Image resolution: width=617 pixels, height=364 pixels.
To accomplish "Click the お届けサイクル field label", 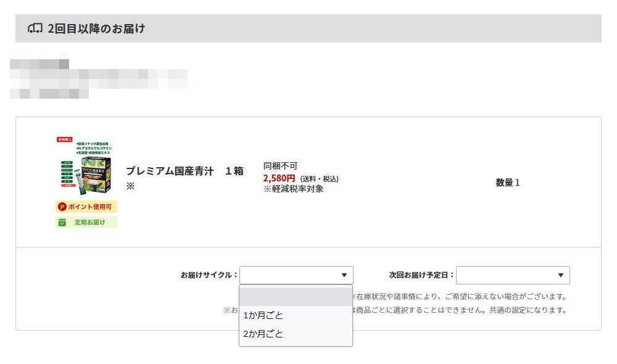I will [209, 275].
